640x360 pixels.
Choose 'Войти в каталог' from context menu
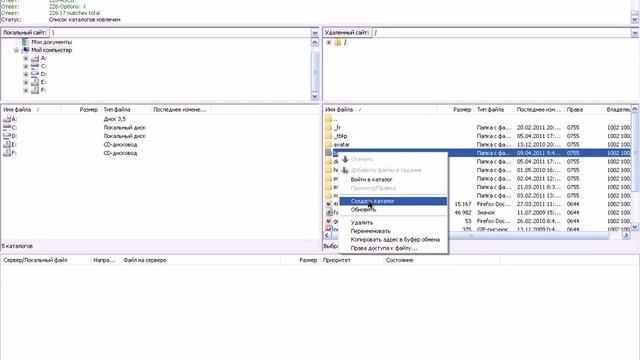point(393,180)
